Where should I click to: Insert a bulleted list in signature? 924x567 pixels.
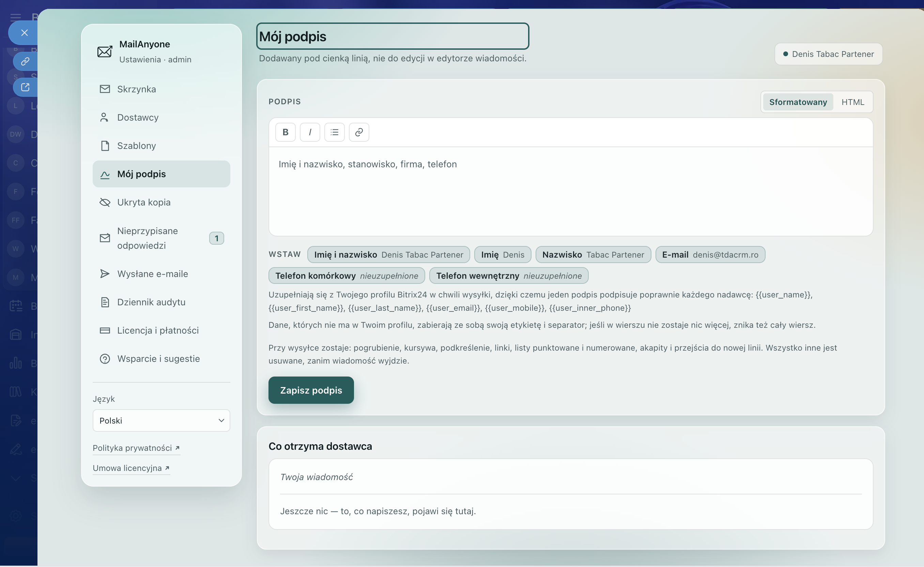click(x=335, y=132)
